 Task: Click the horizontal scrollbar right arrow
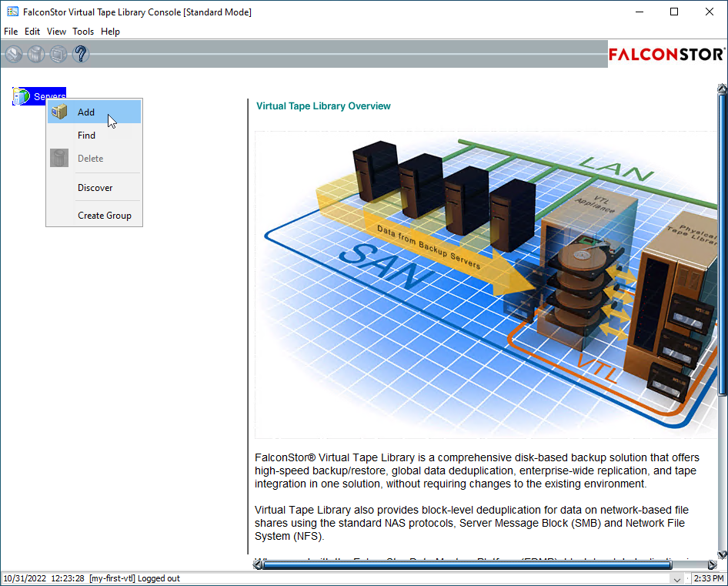(712, 564)
